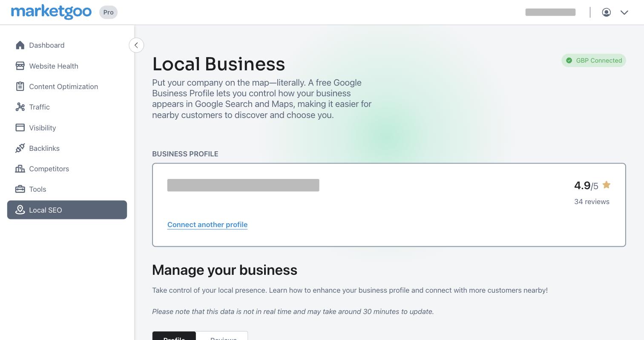Screen dimensions: 644x340
Task: Open Competitors in the sidebar
Action: point(67,169)
